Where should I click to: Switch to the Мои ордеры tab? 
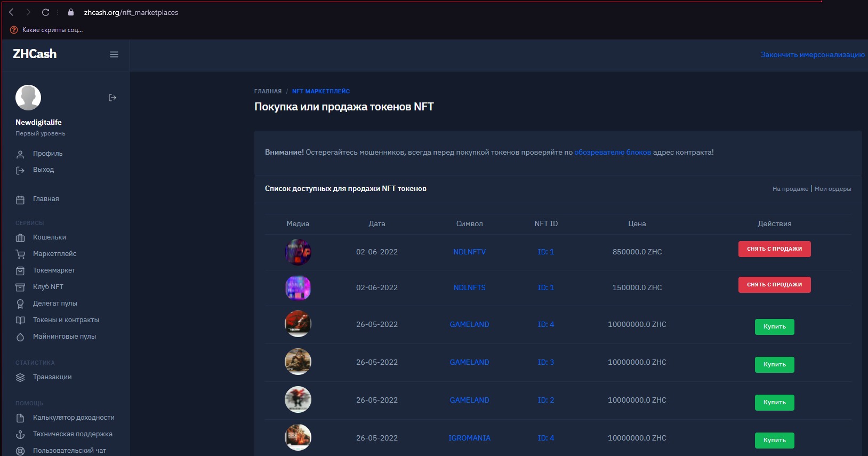click(x=832, y=189)
